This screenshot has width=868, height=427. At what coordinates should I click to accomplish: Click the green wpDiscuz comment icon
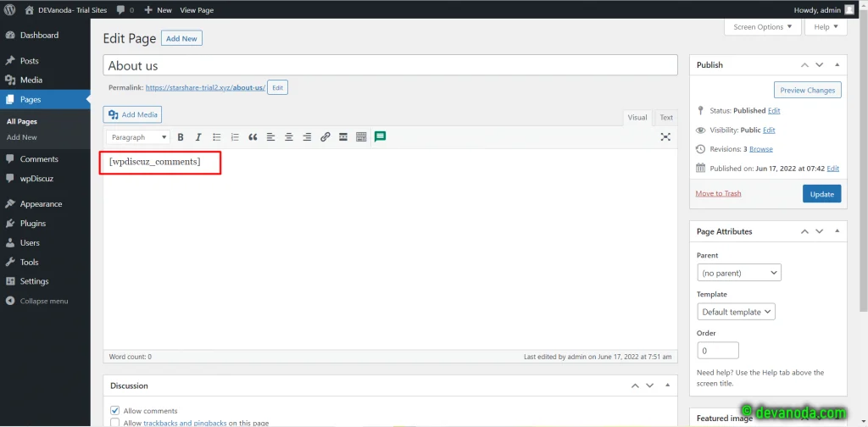coord(380,136)
